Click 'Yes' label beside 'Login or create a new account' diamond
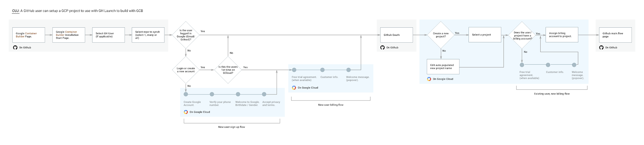The image size is (644, 145). pyautogui.click(x=203, y=67)
